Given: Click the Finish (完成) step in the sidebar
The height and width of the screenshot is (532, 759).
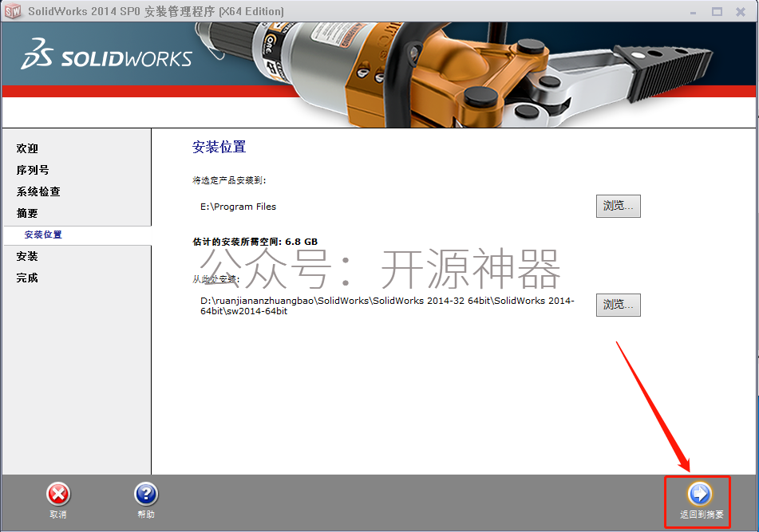Looking at the screenshot, I should [27, 278].
